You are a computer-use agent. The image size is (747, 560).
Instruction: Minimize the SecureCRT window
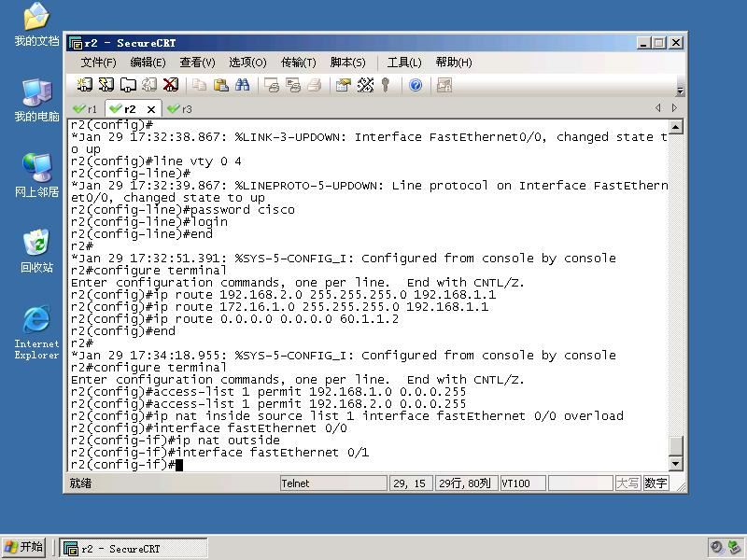tap(643, 43)
